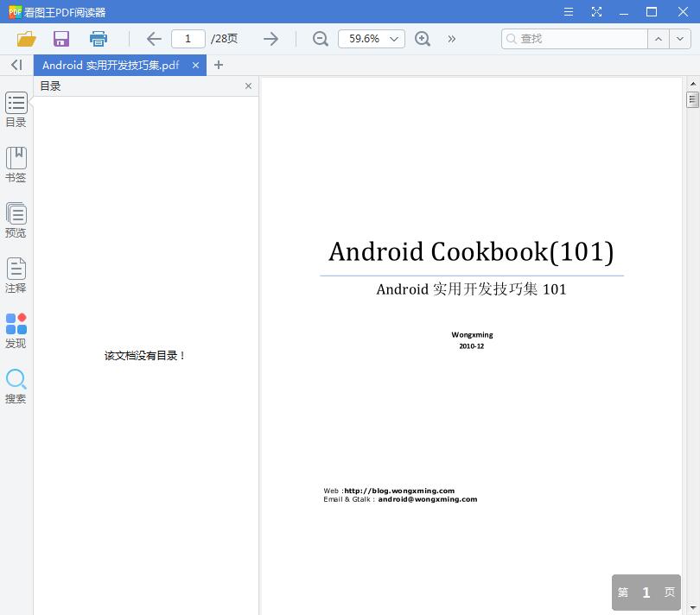This screenshot has height=615, width=700.
Task: Open the 发现 discover panel
Action: click(x=16, y=330)
